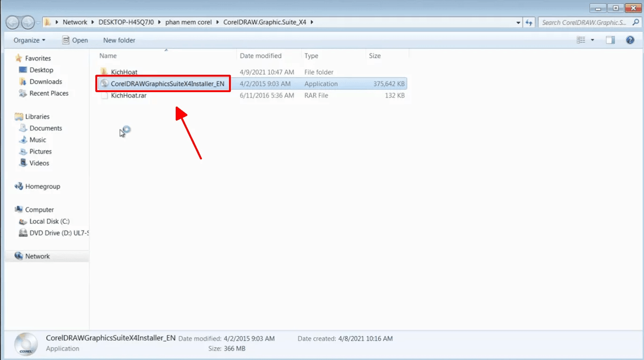644x360 pixels.
Task: Open Recent Places under Favorites
Action: (x=49, y=93)
